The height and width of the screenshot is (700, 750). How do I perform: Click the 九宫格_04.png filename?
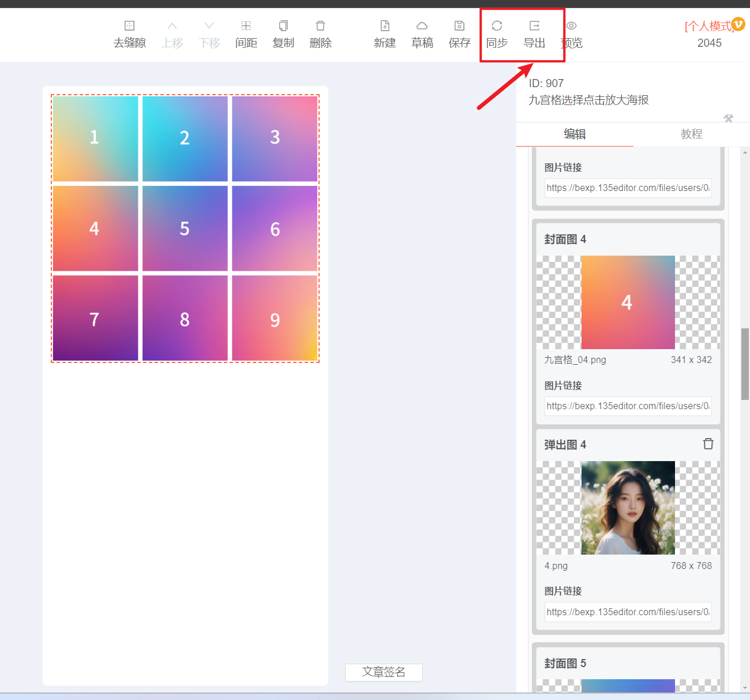point(575,360)
